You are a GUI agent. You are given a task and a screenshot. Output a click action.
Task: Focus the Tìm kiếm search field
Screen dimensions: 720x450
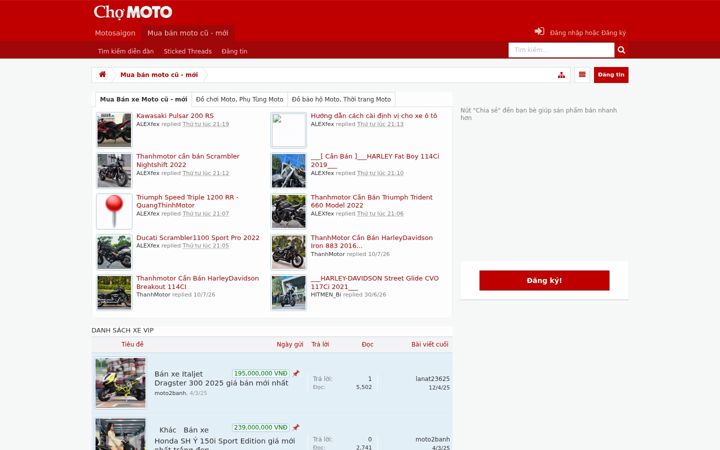tap(561, 50)
